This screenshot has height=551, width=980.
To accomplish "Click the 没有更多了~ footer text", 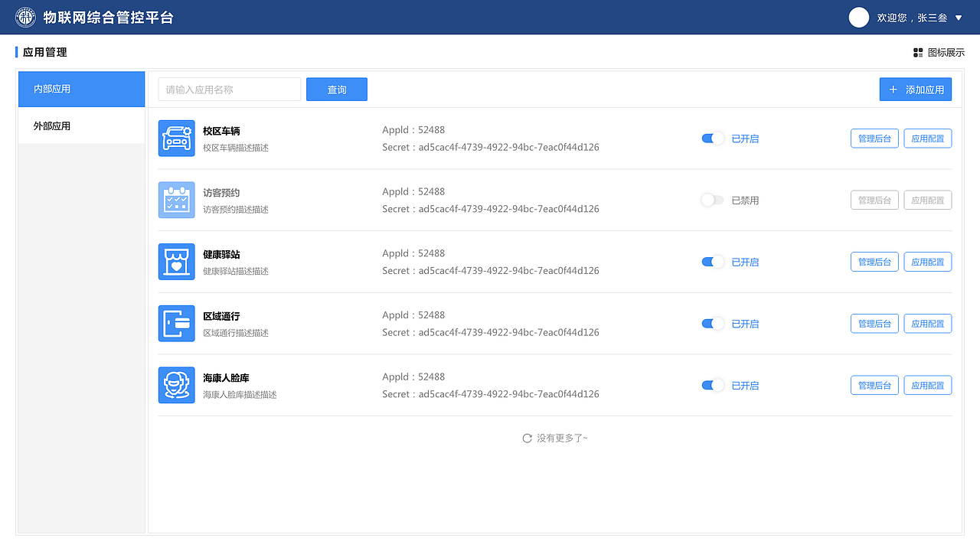I will 562,439.
